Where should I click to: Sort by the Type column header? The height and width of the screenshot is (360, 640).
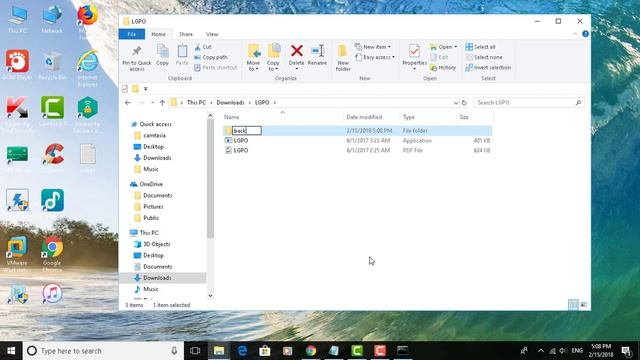coord(428,117)
